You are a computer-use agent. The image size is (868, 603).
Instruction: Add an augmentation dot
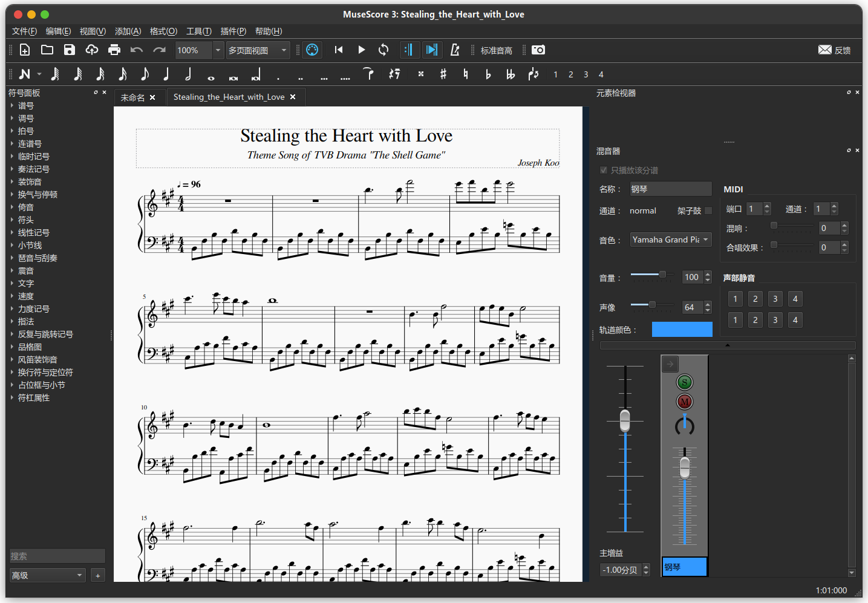pyautogui.click(x=278, y=77)
